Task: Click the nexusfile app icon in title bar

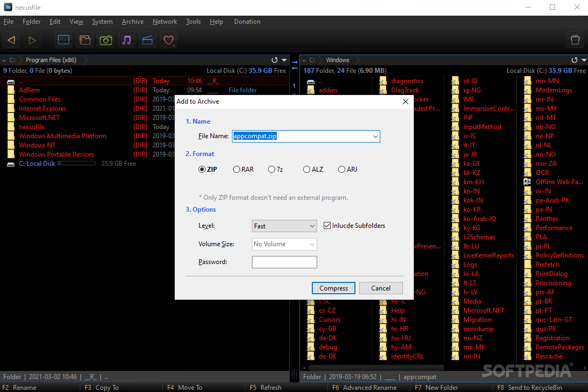Action: click(x=8, y=7)
